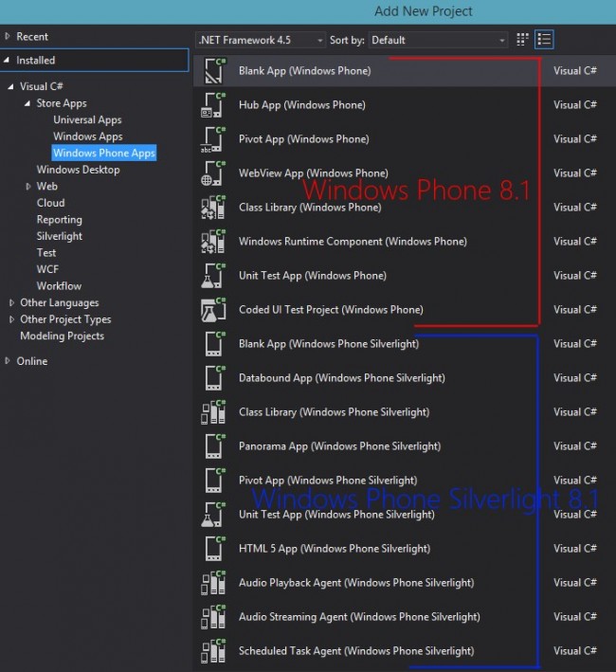Select the Workflow category
The height and width of the screenshot is (672, 616).
59,286
